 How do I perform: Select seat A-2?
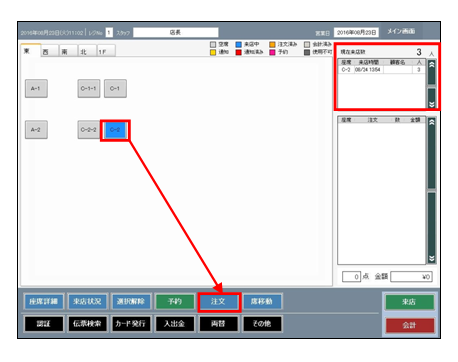pyautogui.click(x=36, y=130)
